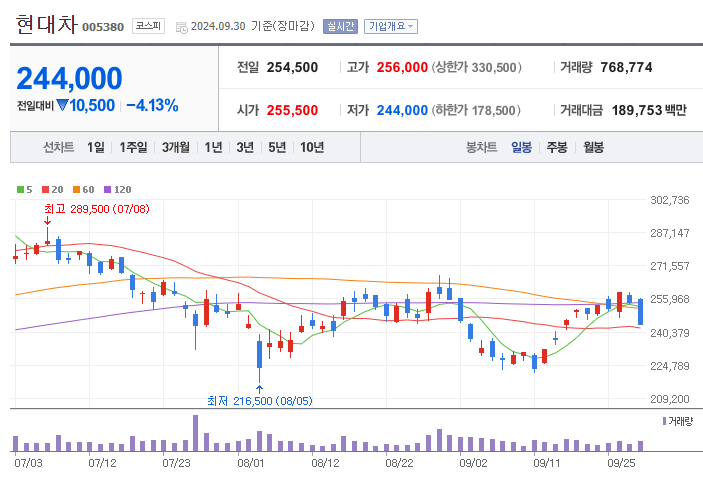Select the 1주일 line chart tab
This screenshot has width=703, height=477.
tap(133, 147)
